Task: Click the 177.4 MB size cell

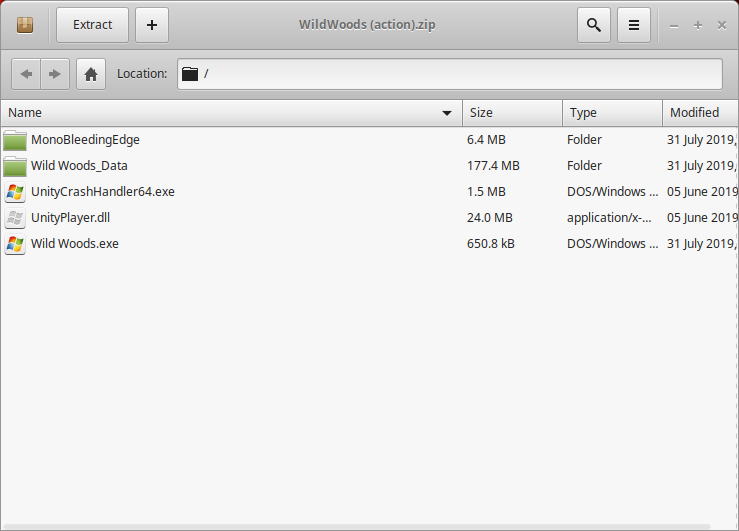Action: (493, 166)
